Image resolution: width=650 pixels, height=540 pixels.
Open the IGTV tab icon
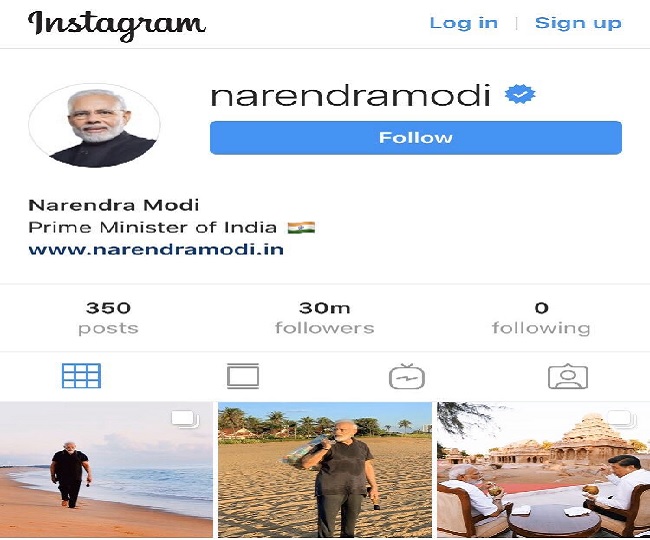[x=407, y=376]
